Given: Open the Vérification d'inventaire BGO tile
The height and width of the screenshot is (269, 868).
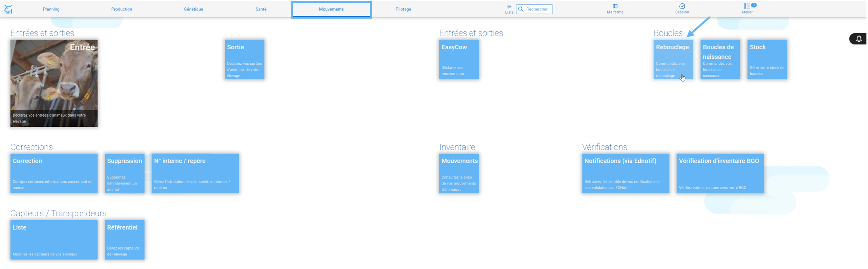Looking at the screenshot, I should 720,174.
